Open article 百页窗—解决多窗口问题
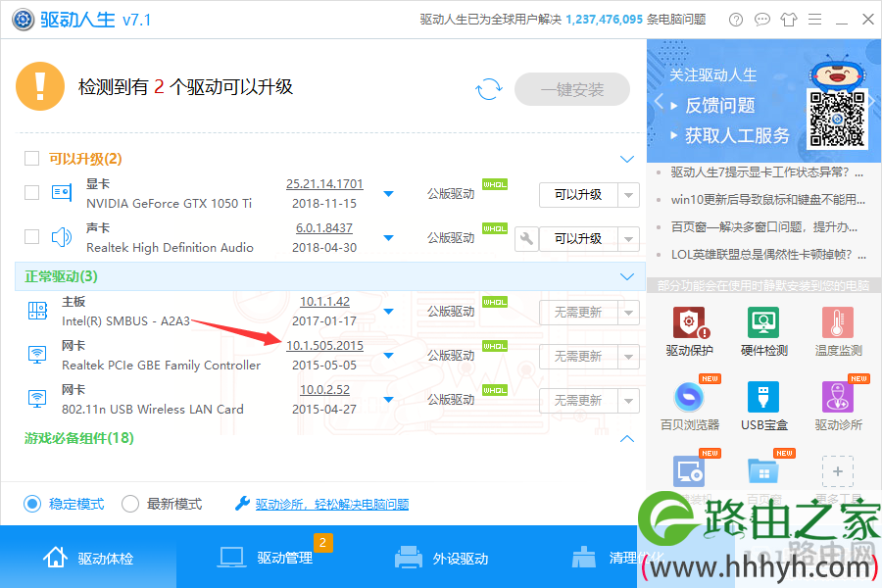Viewport: 882px width, 588px height. (x=763, y=227)
